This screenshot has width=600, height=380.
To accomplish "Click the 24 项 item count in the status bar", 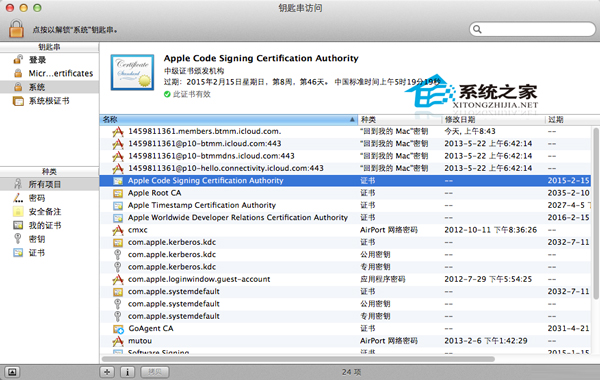I will [351, 372].
